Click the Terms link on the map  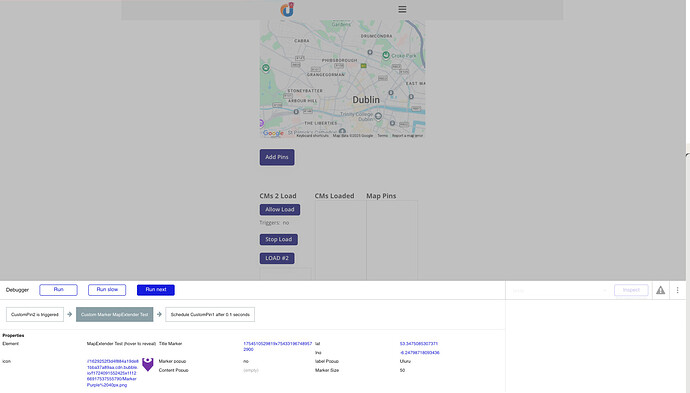(382, 136)
